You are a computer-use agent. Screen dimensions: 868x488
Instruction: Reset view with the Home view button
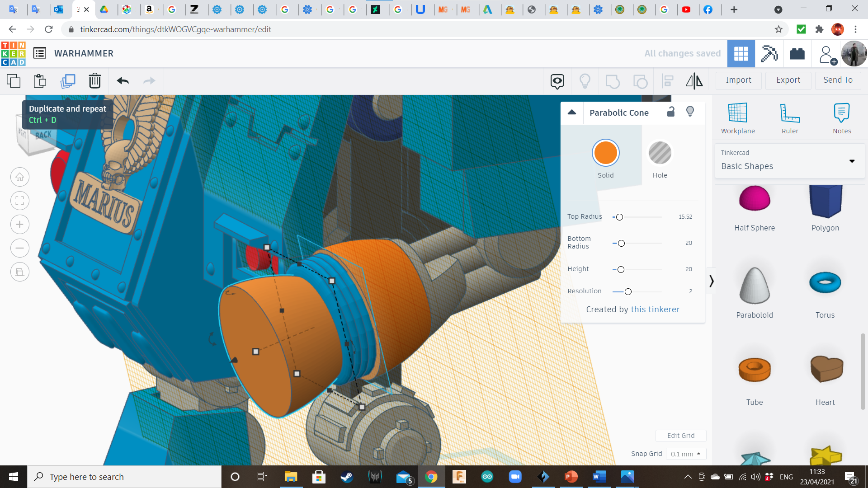[20, 177]
